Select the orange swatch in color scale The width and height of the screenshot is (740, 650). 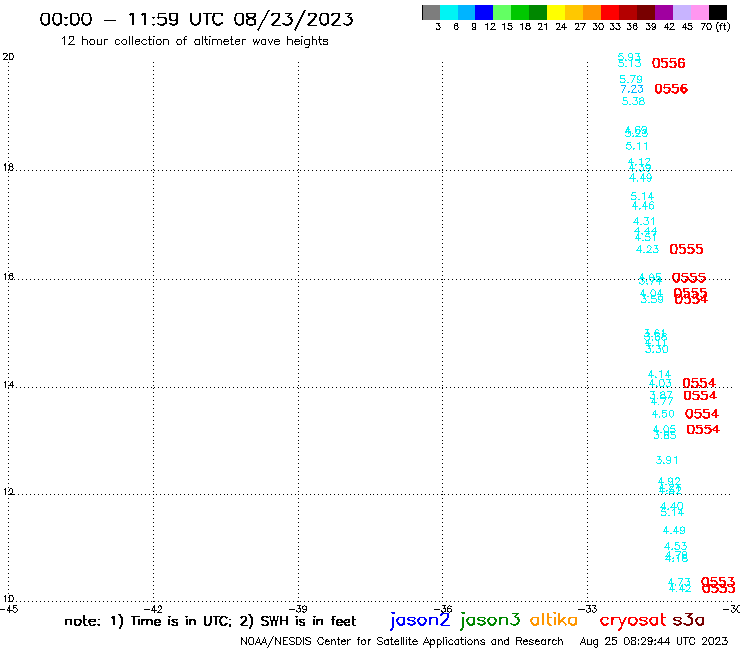tap(592, 12)
